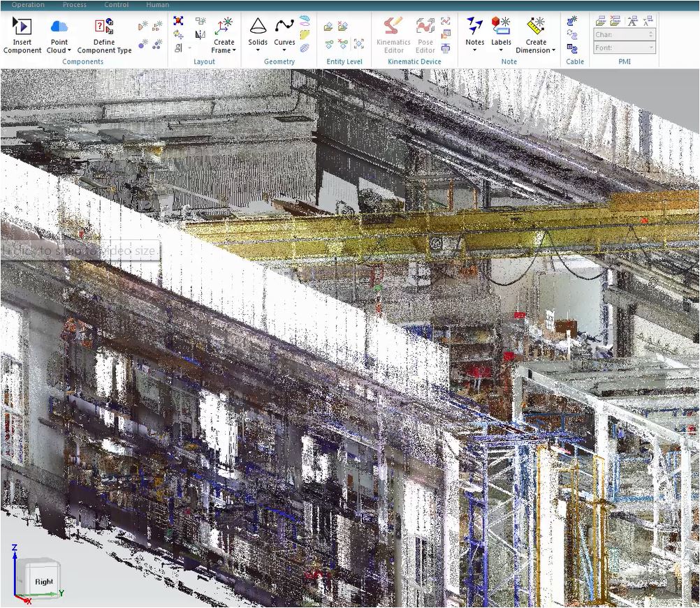Open the Kinematics Editor
This screenshot has height=608, width=700.
tap(393, 35)
